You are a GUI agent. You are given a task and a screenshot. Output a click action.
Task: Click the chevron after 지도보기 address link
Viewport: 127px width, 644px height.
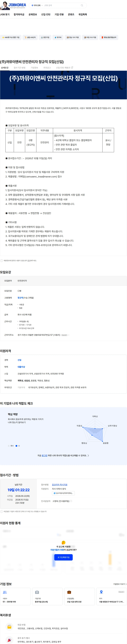pyautogui.click(x=69, y=335)
